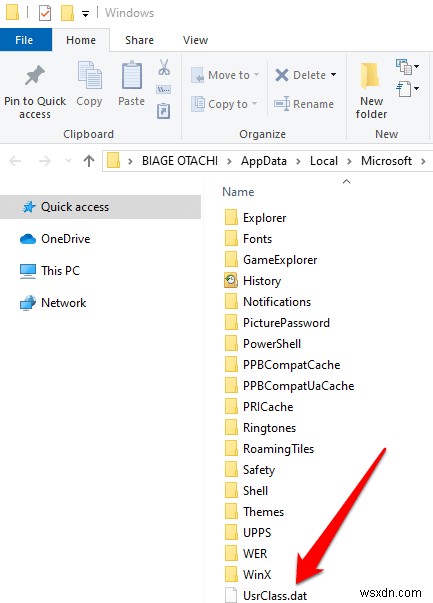Click the quick access New folder icon in title bar

67,13
